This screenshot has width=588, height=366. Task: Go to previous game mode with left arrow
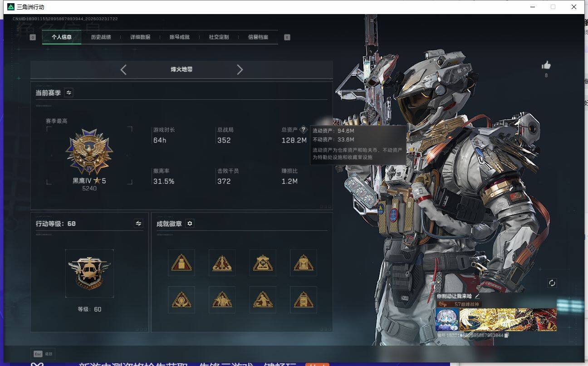[x=123, y=69]
